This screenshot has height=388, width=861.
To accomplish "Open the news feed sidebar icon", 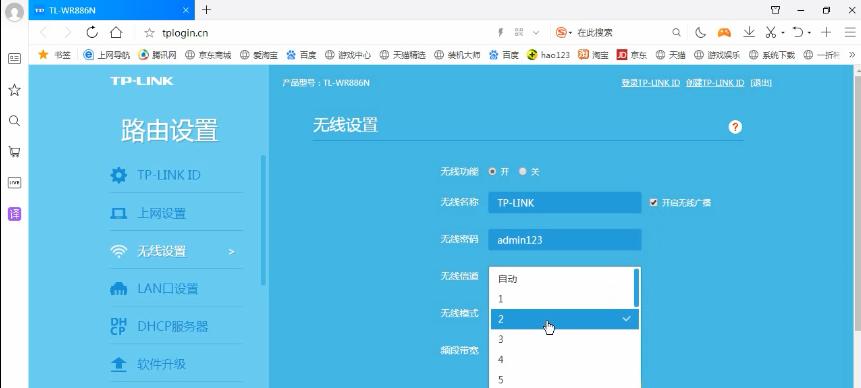I will coord(14,58).
